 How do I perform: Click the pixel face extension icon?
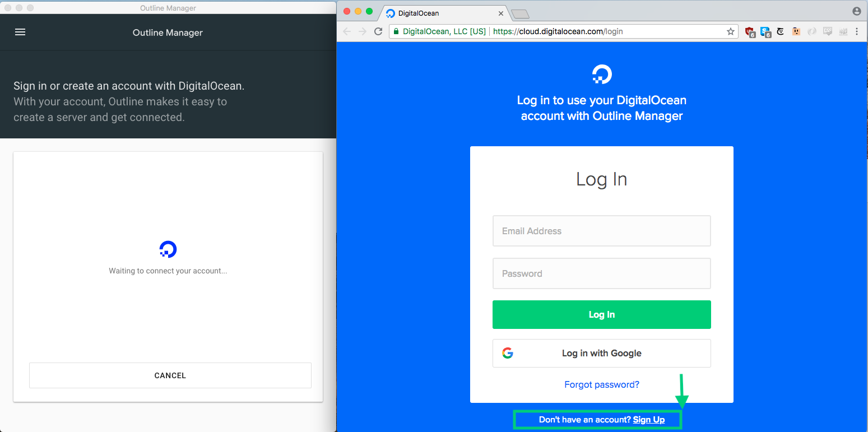[x=796, y=32]
